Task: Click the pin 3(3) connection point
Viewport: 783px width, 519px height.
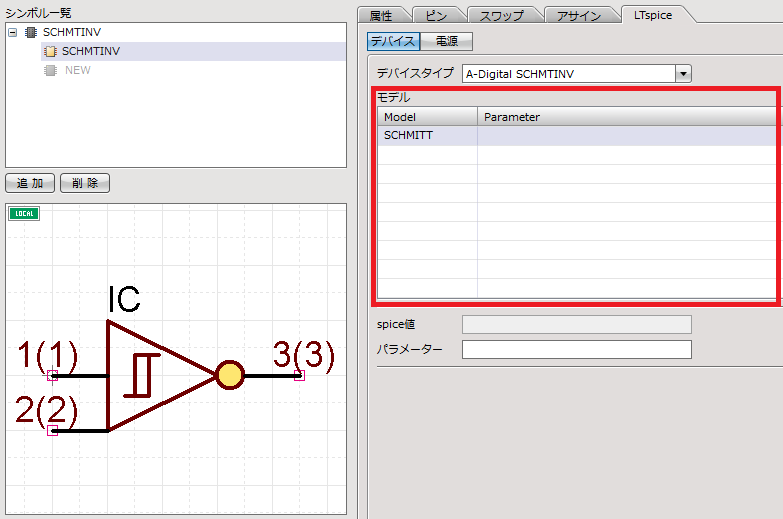Action: 300,376
